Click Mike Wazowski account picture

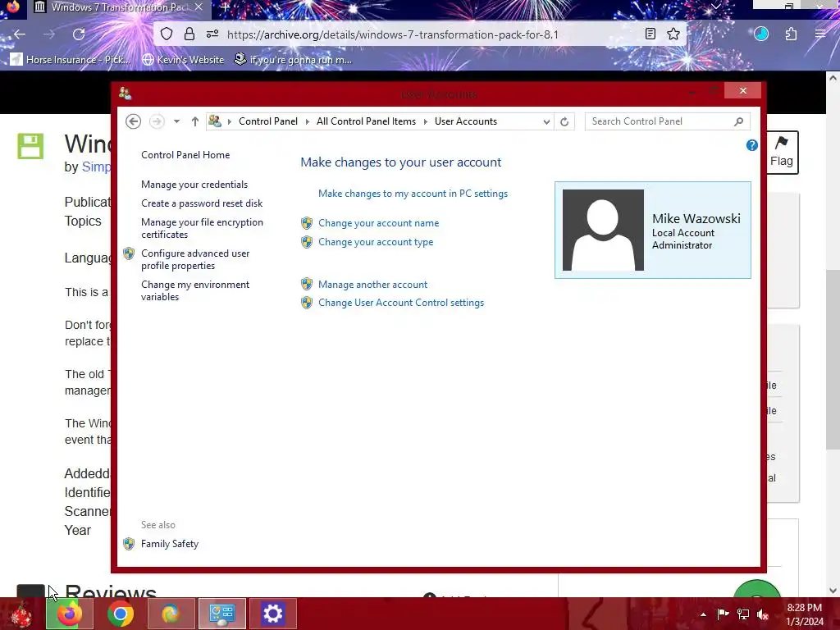point(603,231)
